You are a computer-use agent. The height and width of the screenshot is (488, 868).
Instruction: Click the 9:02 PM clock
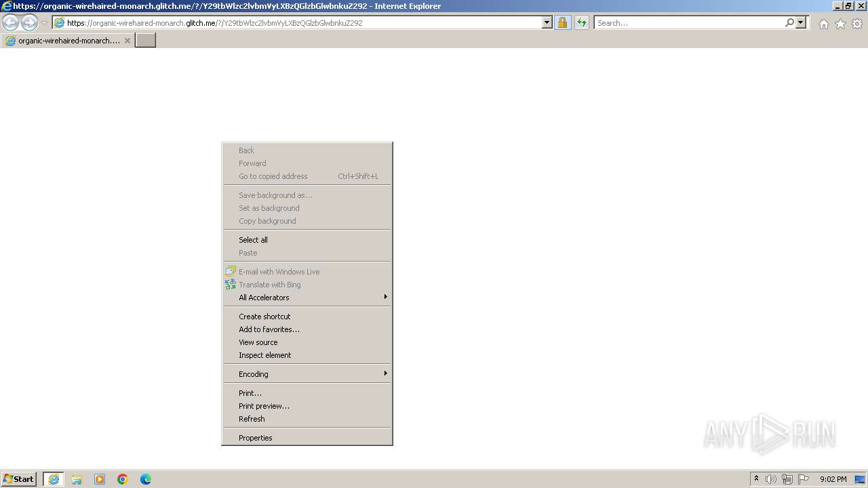(833, 479)
